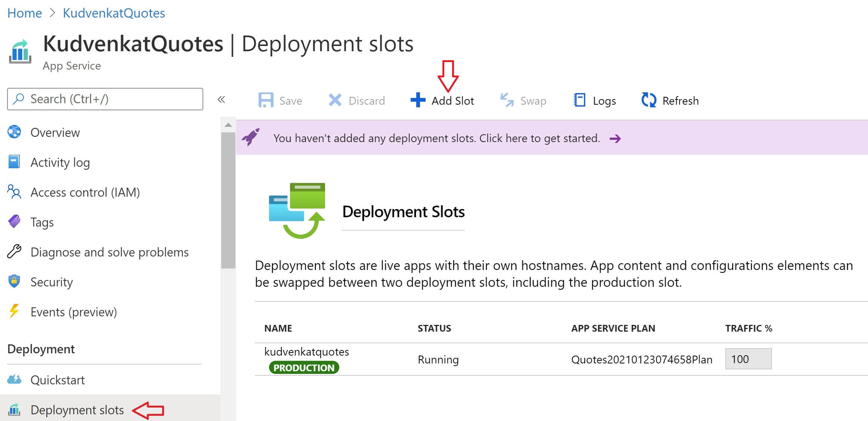
Task: Open Diagnose and solve problems
Action: [x=110, y=252]
